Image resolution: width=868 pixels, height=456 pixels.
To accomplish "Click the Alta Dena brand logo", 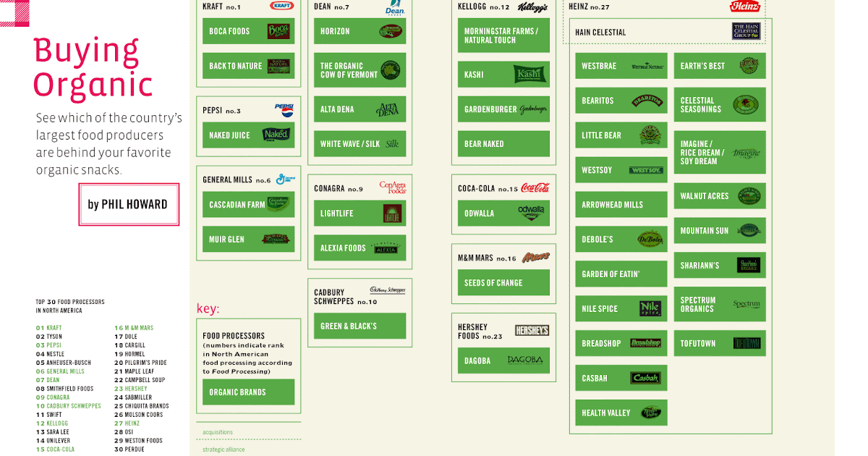I will [388, 109].
